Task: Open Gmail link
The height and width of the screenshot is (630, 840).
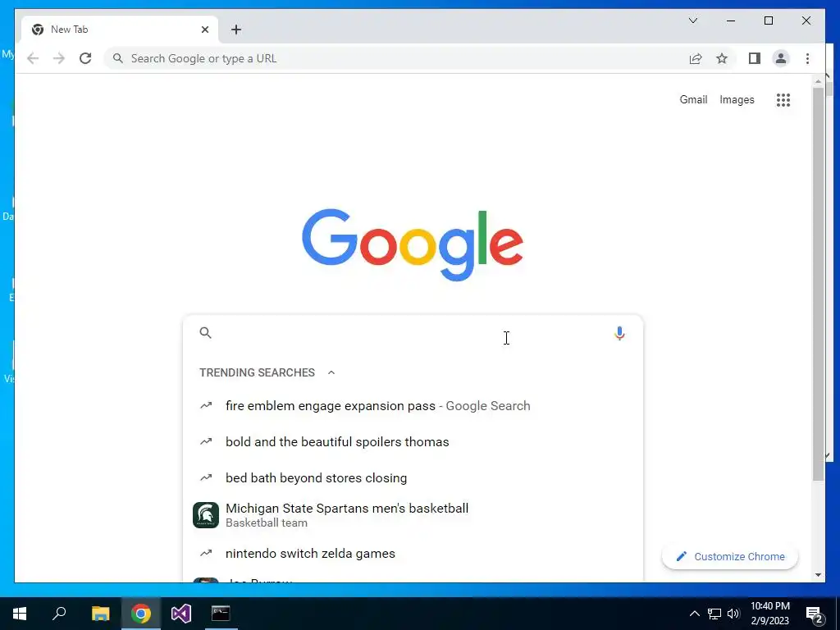Action: 693,99
